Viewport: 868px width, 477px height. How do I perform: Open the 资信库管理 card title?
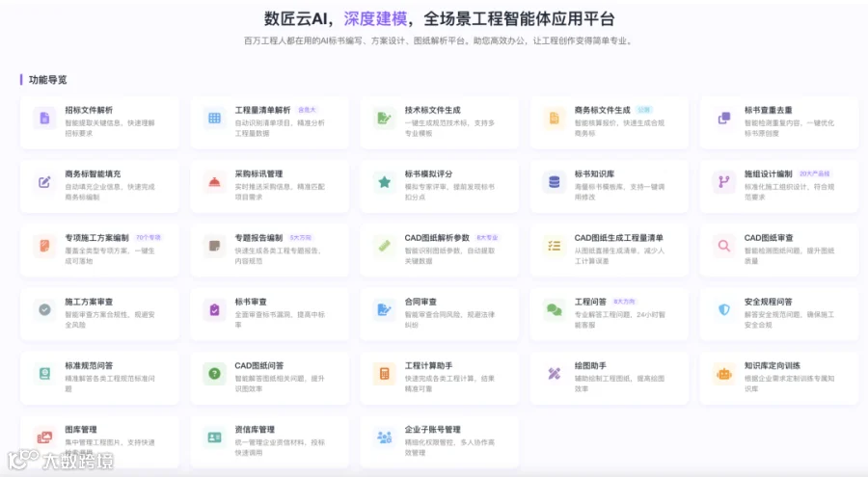click(255, 430)
